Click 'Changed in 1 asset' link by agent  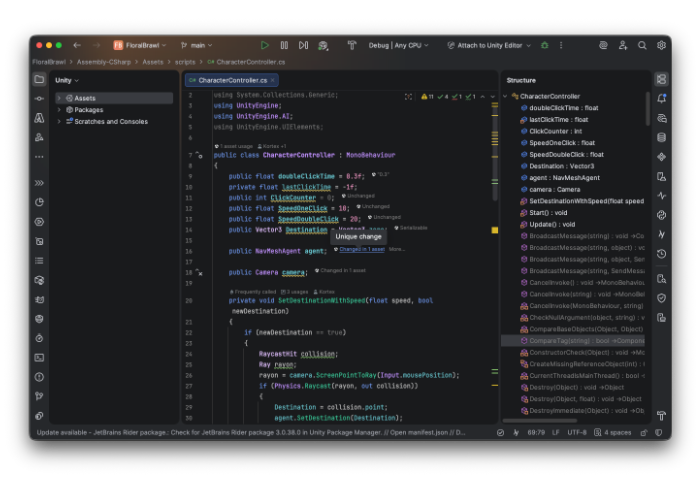(x=362, y=249)
